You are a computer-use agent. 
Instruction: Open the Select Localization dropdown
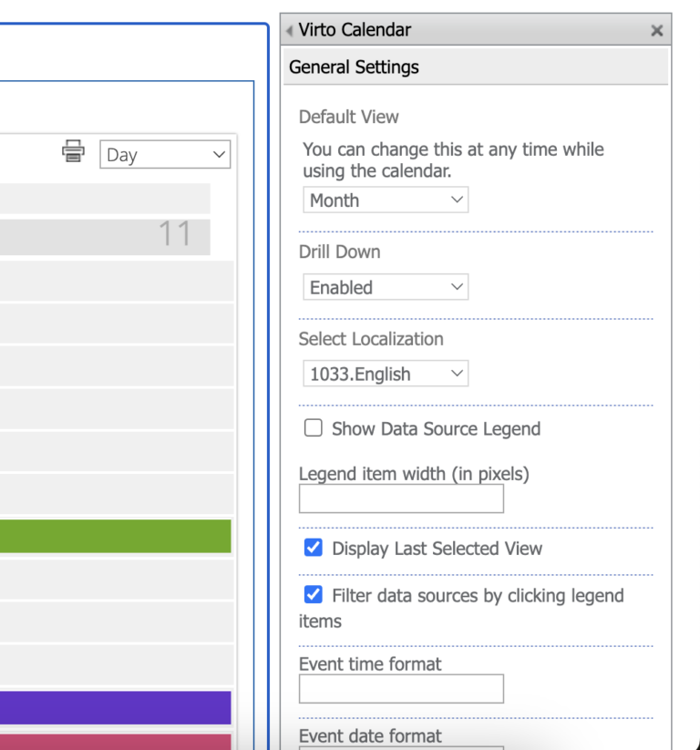pos(385,373)
